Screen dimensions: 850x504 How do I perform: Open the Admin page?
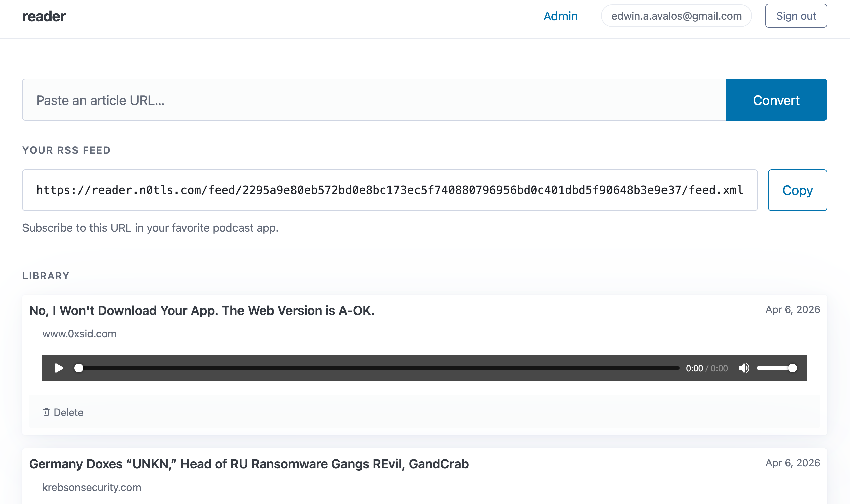pyautogui.click(x=561, y=16)
